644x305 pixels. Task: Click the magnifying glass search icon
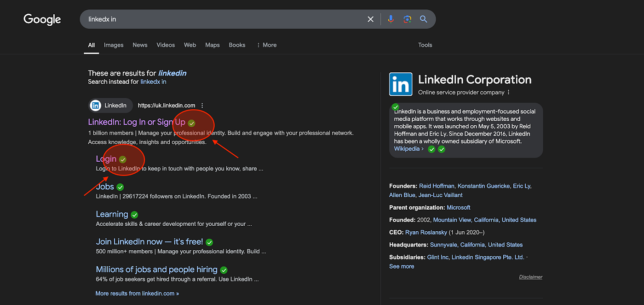[x=424, y=19]
